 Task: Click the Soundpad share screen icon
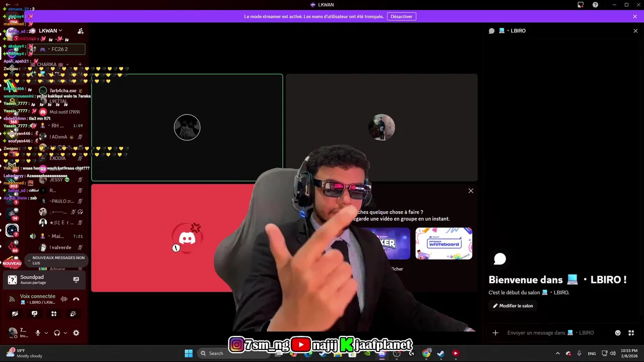76,280
